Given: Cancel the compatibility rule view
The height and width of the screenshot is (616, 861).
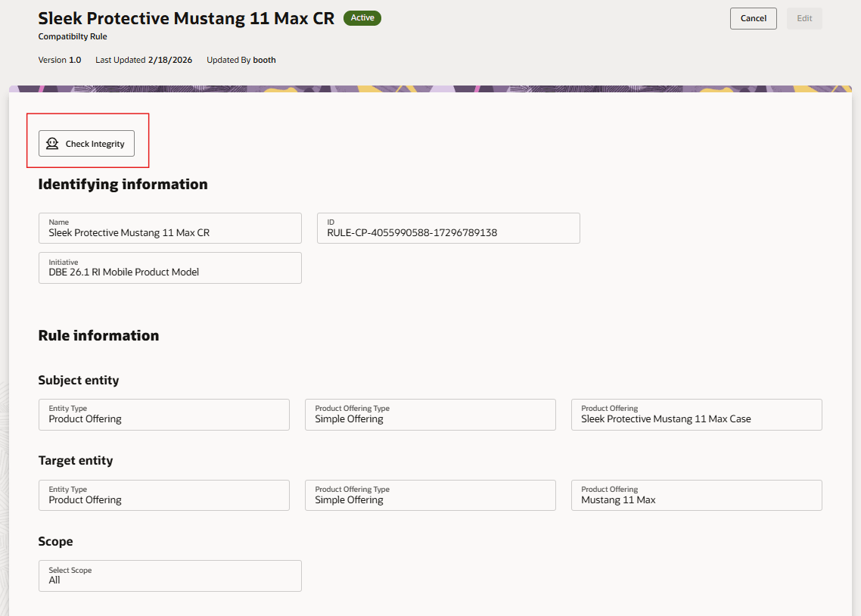Looking at the screenshot, I should coord(753,18).
